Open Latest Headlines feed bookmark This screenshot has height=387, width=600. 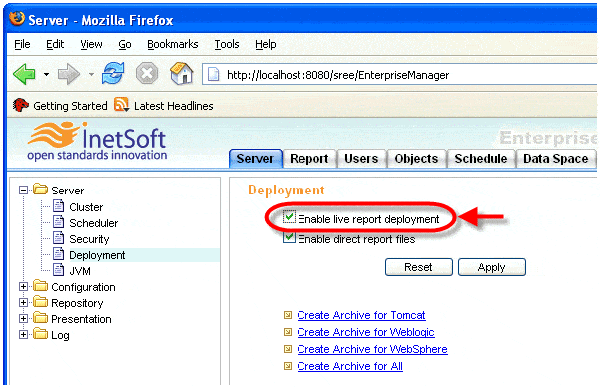click(164, 105)
